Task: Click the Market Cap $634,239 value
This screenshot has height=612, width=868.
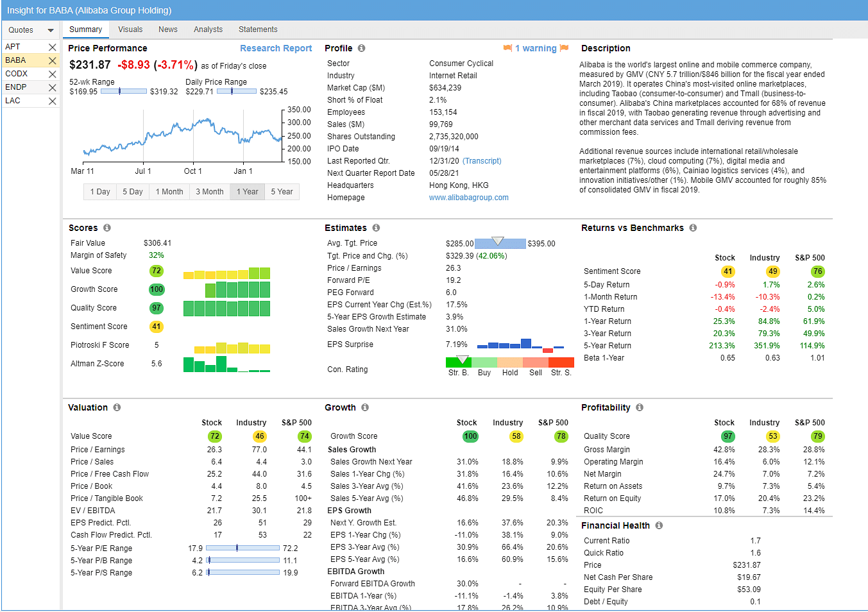Action: tap(445, 88)
